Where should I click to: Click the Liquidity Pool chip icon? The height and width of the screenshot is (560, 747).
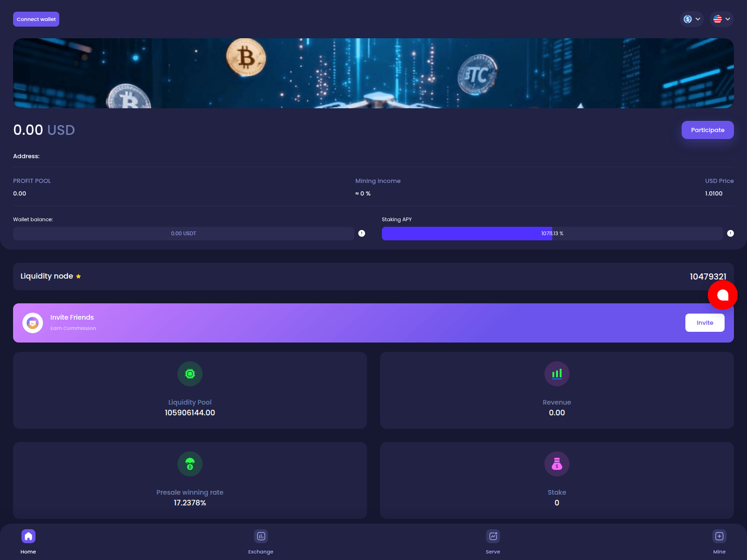pyautogui.click(x=190, y=374)
